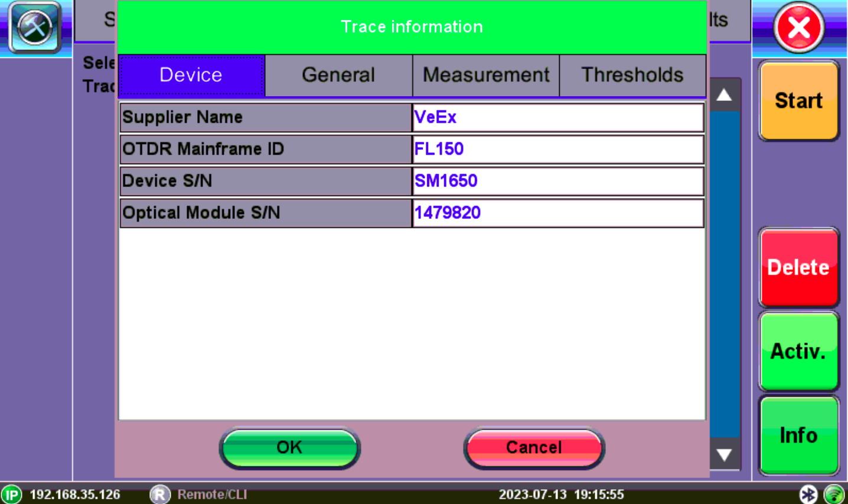Click the Remote/CLI R icon
The width and height of the screenshot is (848, 504).
(x=160, y=494)
